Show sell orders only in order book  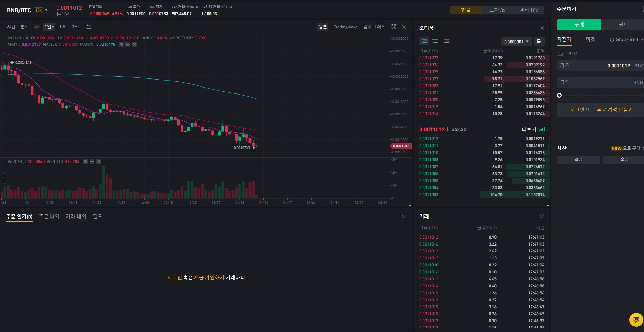(446, 41)
